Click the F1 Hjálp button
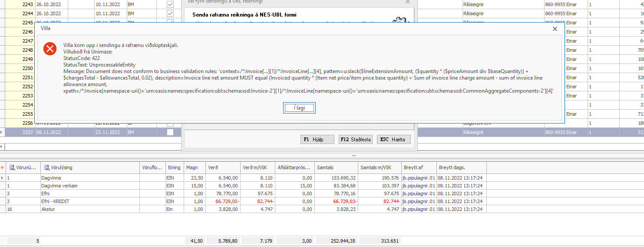This screenshot has width=644, height=247. (x=317, y=139)
